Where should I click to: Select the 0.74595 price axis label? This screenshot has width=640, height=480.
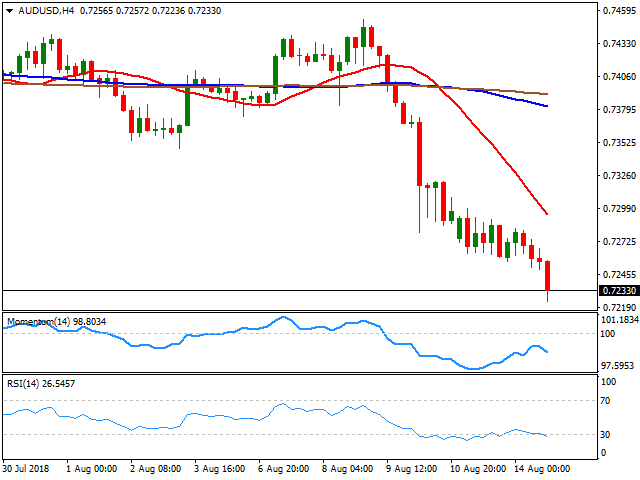619,11
